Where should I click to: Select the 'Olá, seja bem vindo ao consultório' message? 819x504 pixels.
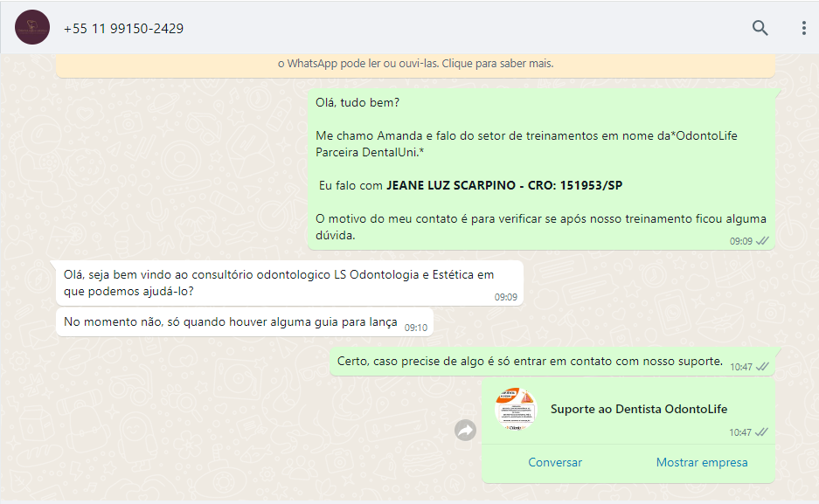290,283
